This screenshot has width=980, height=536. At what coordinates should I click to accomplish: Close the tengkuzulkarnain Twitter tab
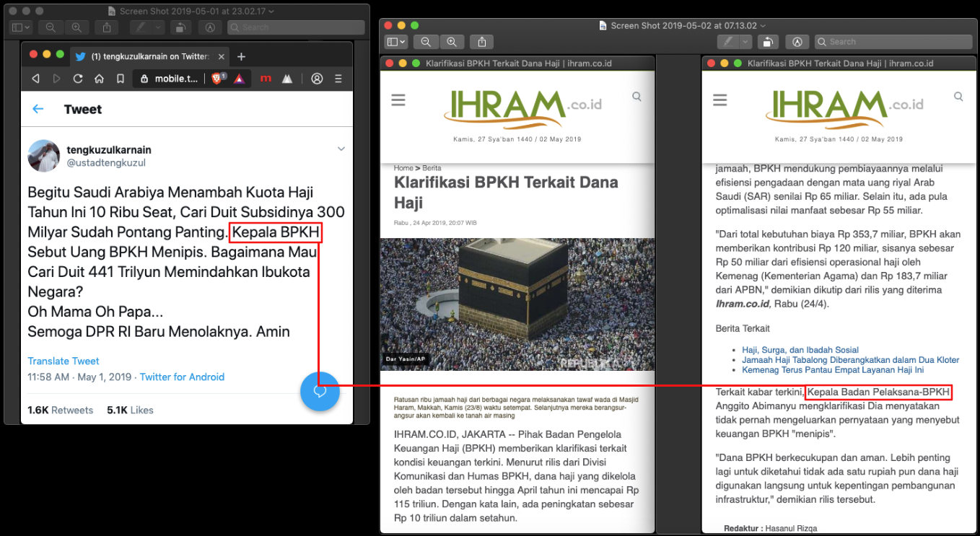(221, 56)
